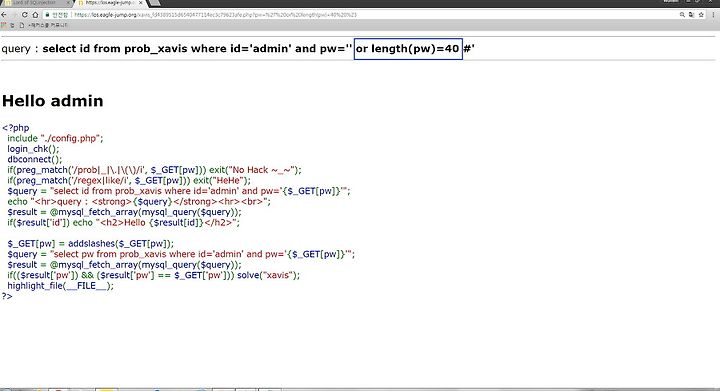Click the include "./config.php" line
Screen dimensions: 720x391
coord(55,138)
